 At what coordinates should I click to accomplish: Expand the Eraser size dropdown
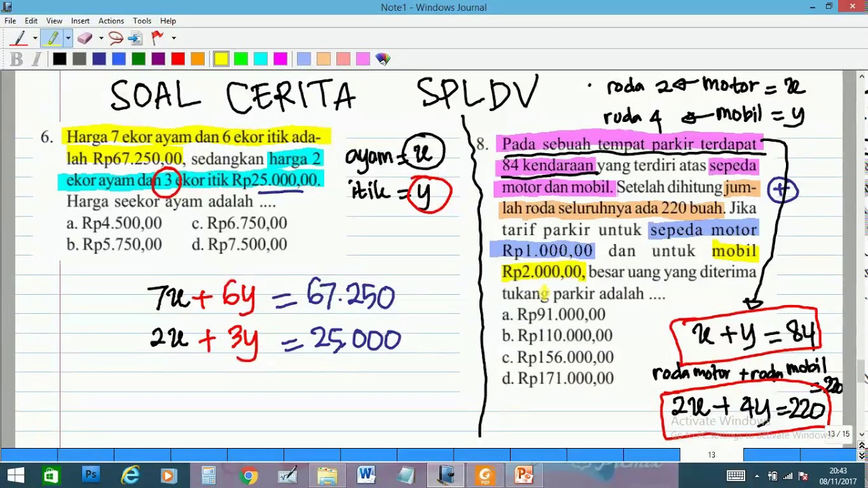tap(100, 38)
